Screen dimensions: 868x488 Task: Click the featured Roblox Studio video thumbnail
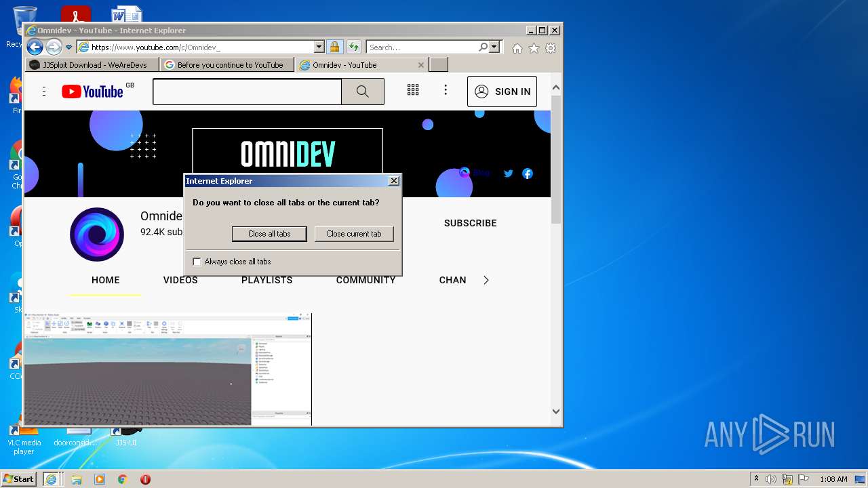(x=167, y=369)
